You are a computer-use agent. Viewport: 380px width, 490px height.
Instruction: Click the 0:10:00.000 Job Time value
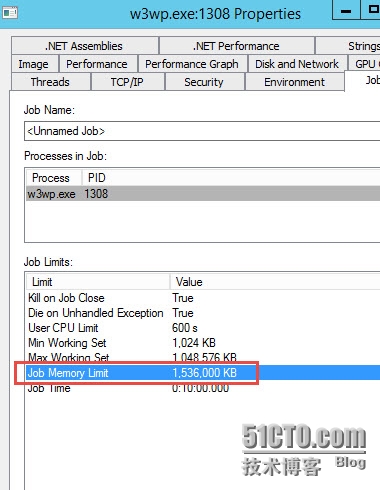[x=200, y=388]
